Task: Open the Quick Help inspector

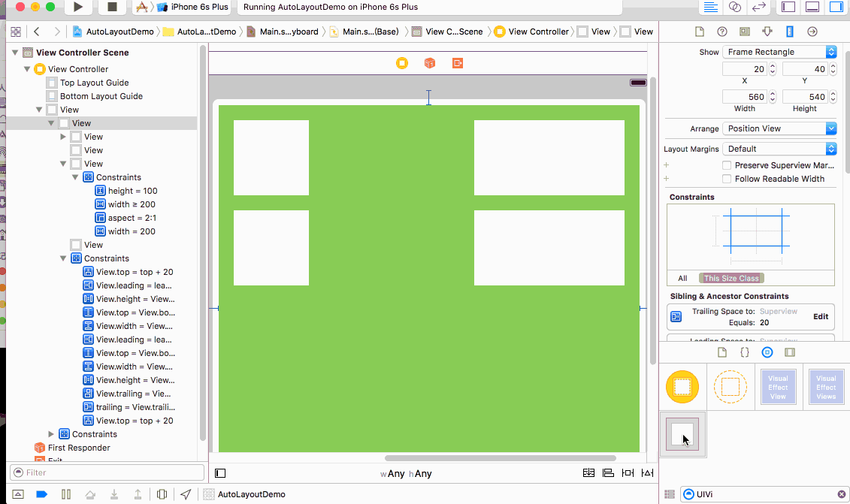Action: (x=721, y=32)
